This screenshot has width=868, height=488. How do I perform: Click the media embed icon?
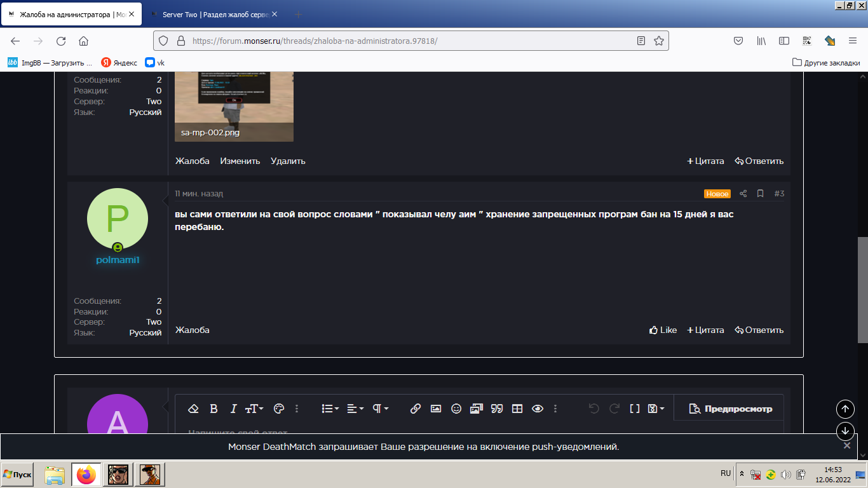coord(477,409)
